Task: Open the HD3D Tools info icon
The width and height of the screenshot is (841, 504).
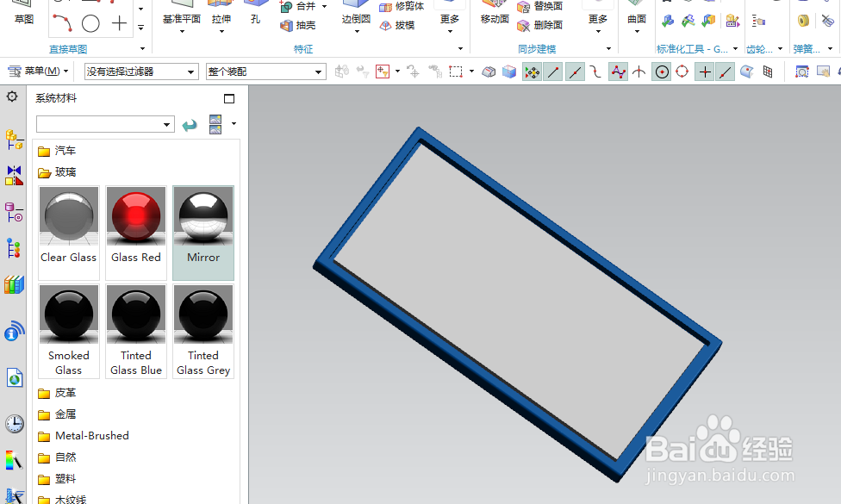Action: 14,332
